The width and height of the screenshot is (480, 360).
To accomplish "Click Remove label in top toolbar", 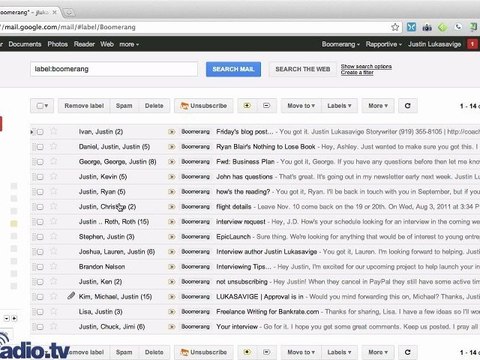I will click(x=84, y=106).
